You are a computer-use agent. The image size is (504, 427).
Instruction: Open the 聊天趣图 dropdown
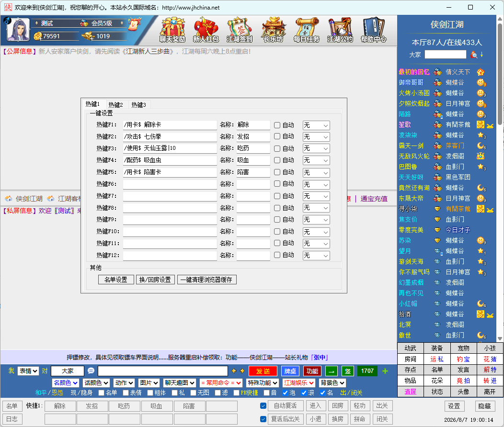[180, 382]
